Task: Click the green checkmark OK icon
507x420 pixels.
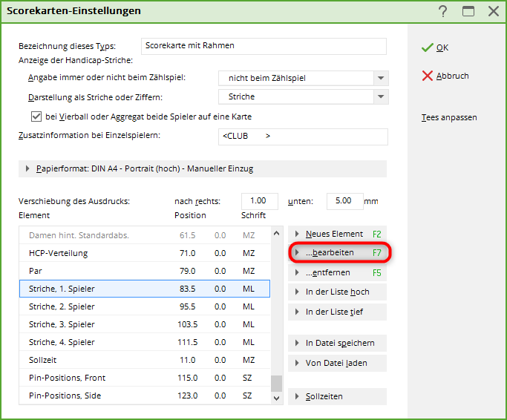Action: coord(427,47)
